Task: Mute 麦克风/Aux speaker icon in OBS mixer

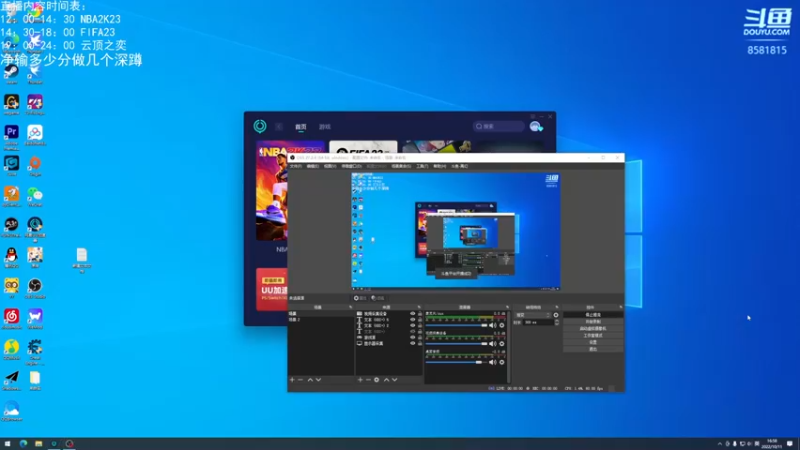Action: (492, 325)
